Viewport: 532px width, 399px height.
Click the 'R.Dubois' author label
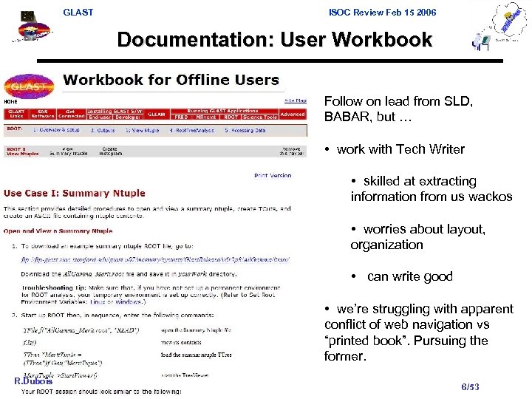click(33, 381)
